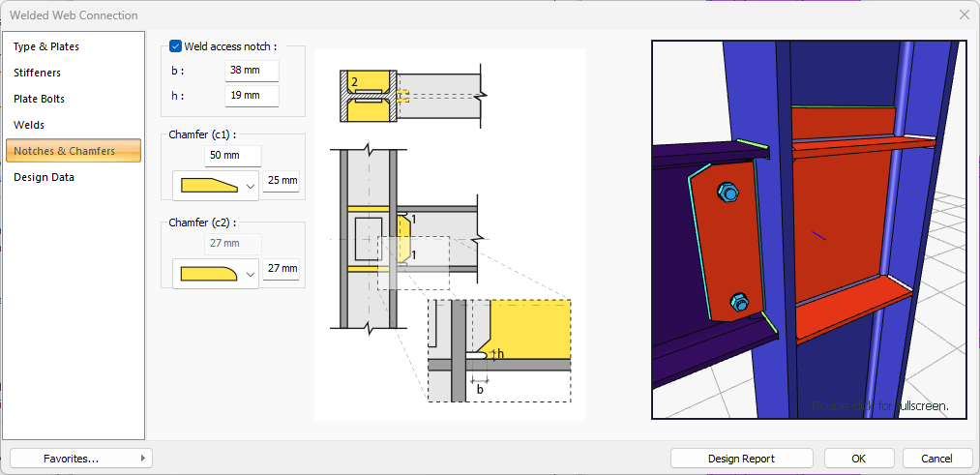Screen dimensions: 980x475
Task: Go to the Plate Bolts section
Action: (x=40, y=99)
